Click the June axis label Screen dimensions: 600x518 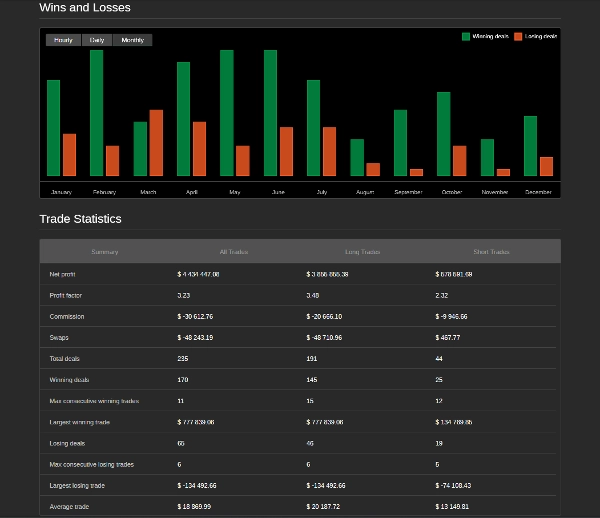[x=278, y=192]
